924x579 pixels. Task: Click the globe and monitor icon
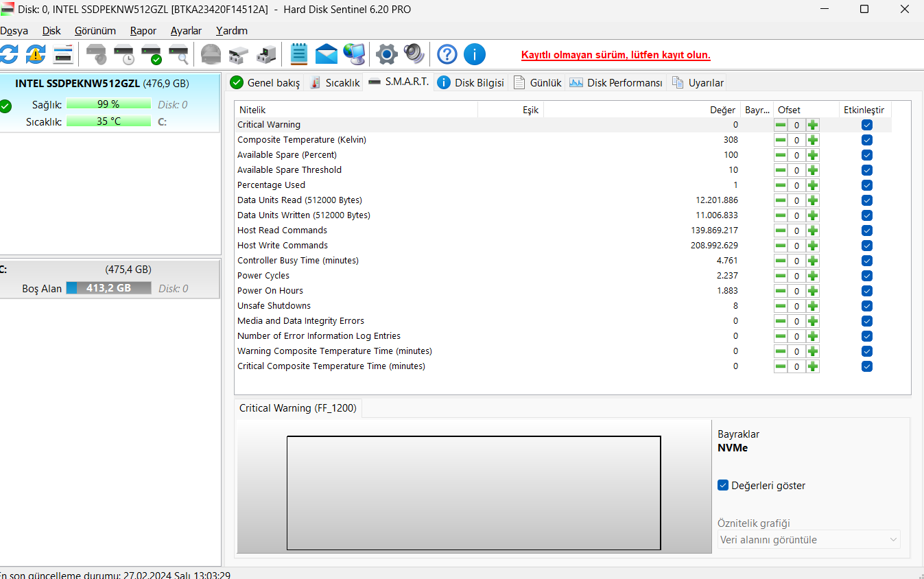pyautogui.click(x=355, y=54)
